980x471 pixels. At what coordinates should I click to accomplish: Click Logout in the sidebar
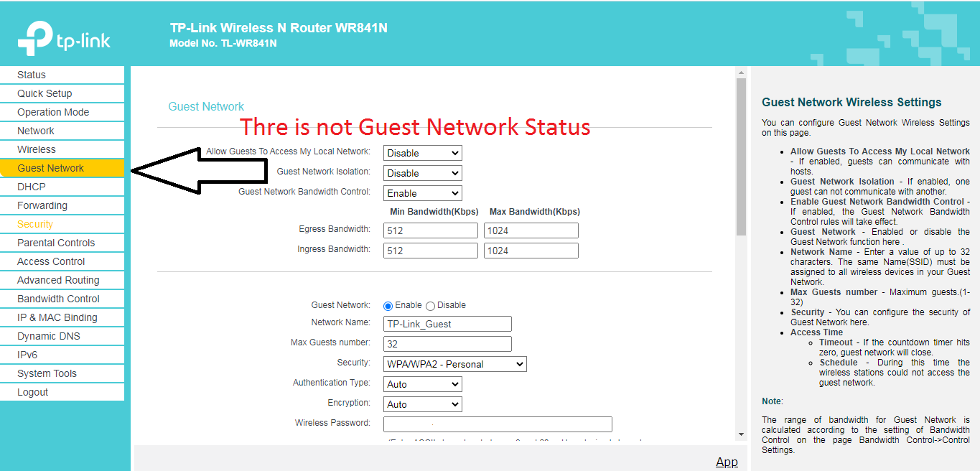point(33,392)
